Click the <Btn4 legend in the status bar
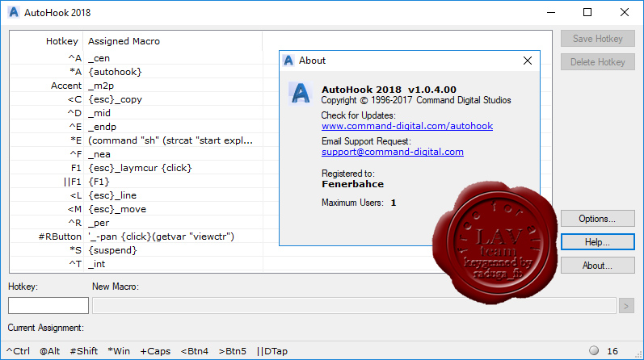Image resolution: width=644 pixels, height=360 pixels. coord(194,351)
